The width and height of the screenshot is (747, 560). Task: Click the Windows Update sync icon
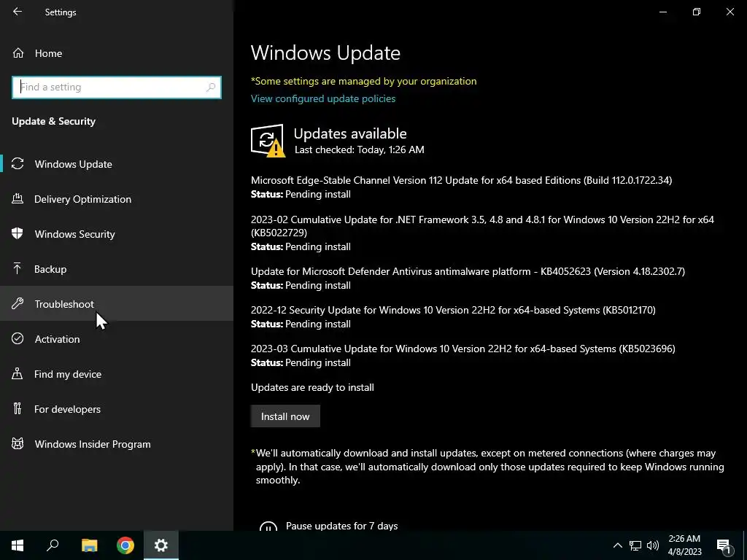coord(18,164)
